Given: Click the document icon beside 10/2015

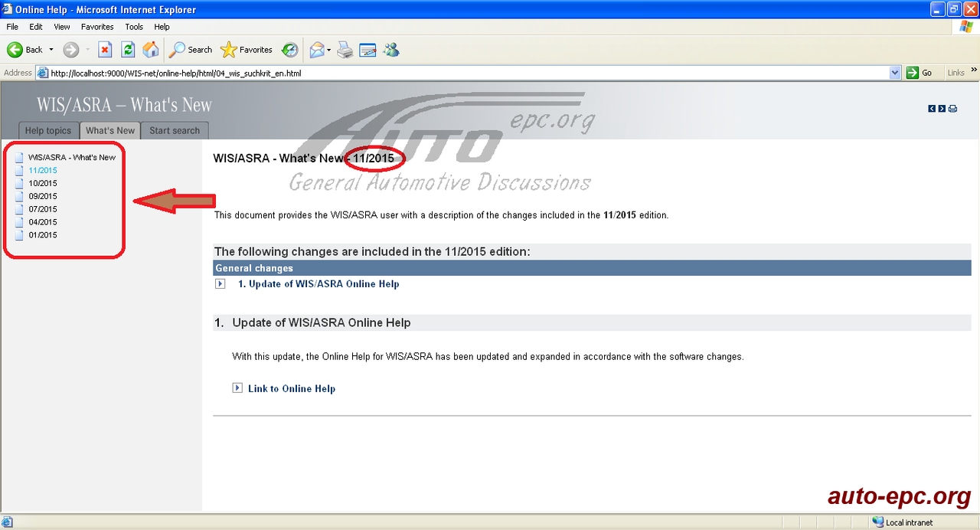Looking at the screenshot, I should tap(19, 184).
